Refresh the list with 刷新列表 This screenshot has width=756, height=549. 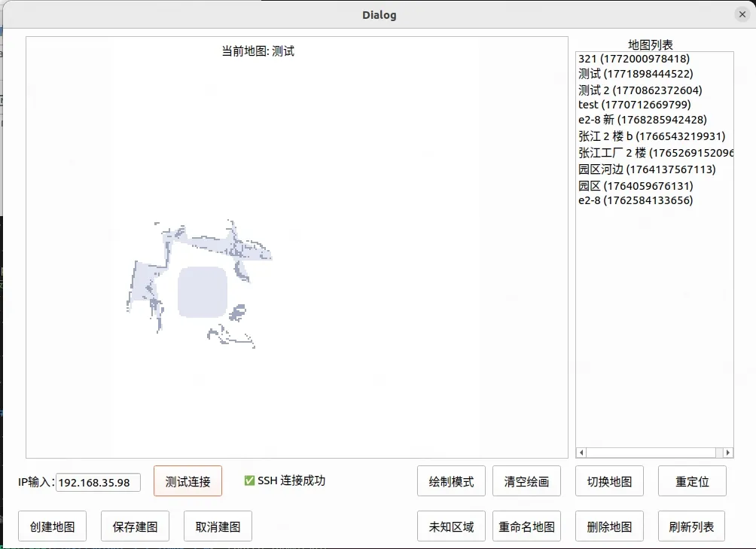tap(691, 526)
